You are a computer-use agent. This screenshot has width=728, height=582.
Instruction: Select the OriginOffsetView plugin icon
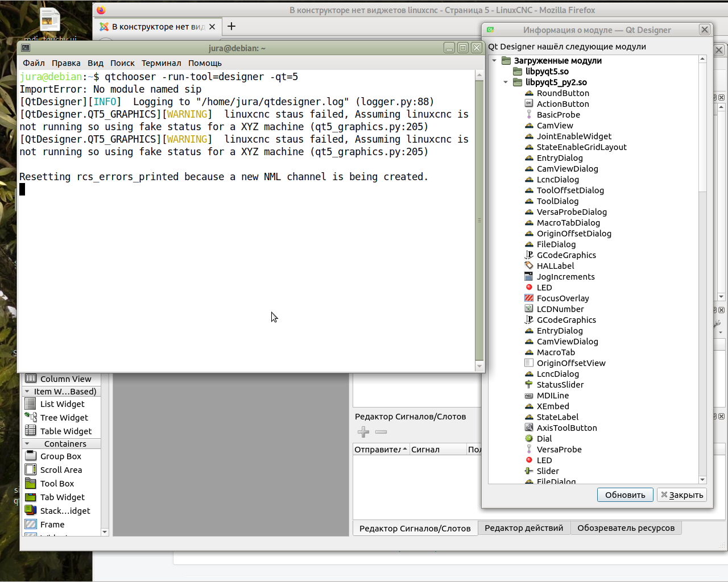529,363
